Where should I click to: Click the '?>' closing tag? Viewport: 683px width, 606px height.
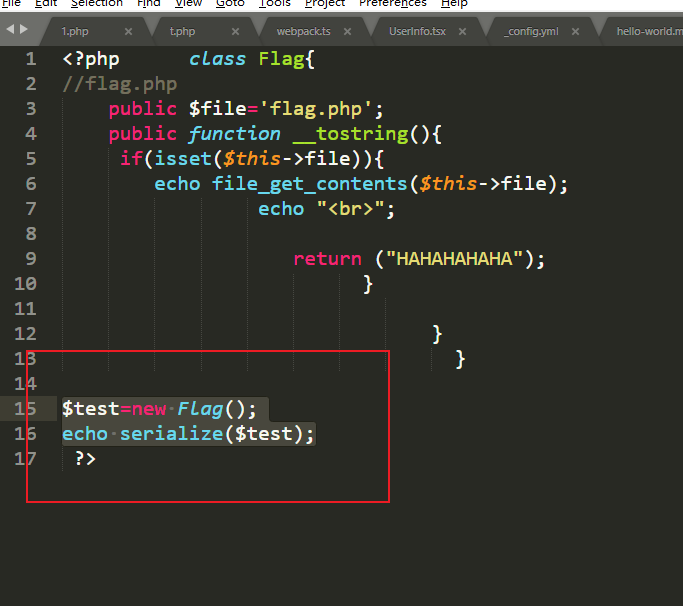[85, 458]
